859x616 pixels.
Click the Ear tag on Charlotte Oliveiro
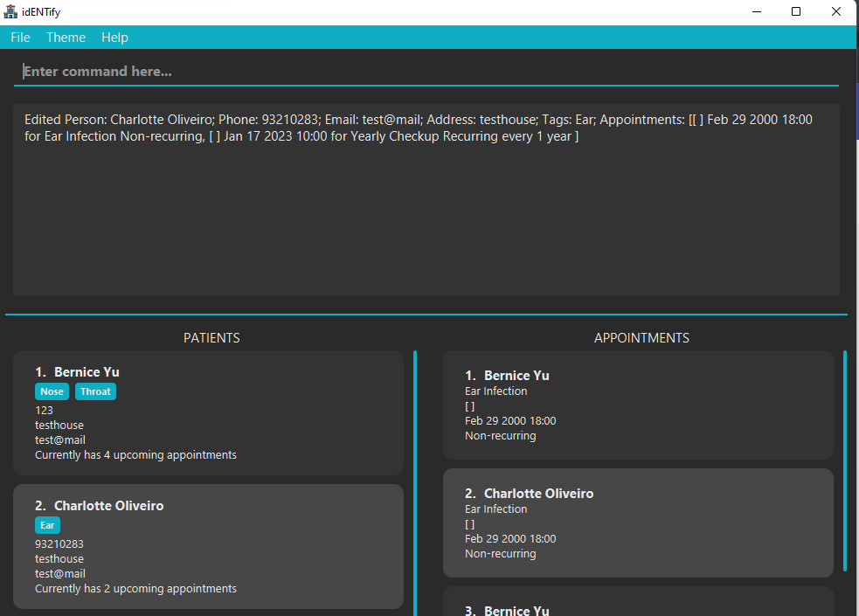[48, 525]
